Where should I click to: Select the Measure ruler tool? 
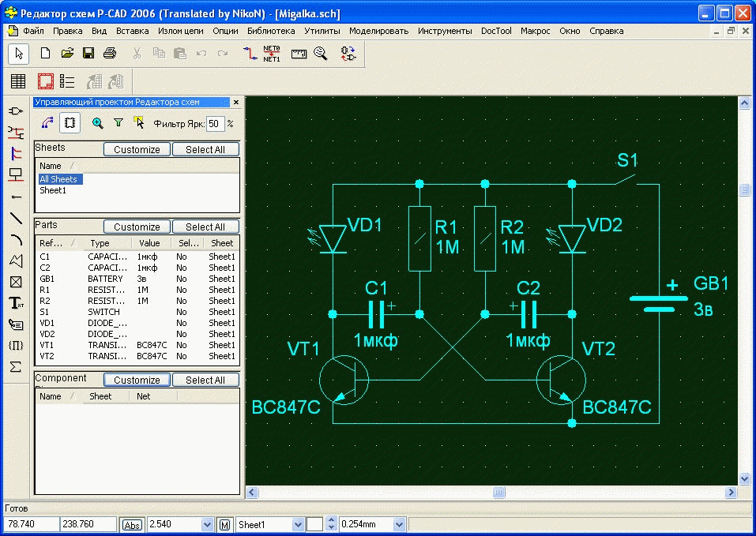point(299,54)
